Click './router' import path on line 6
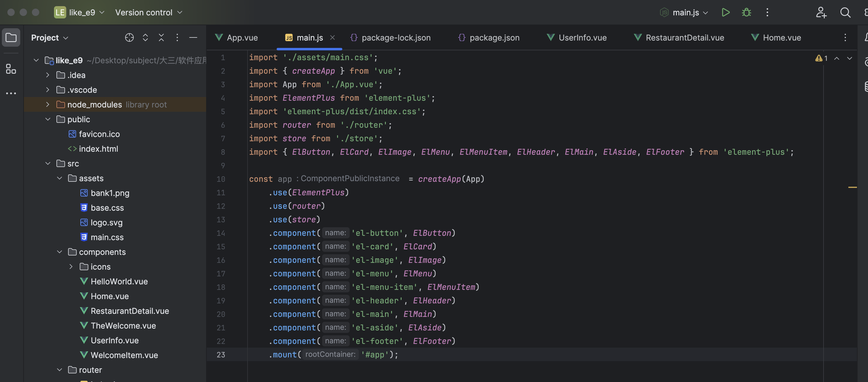The width and height of the screenshot is (868, 382). click(363, 125)
